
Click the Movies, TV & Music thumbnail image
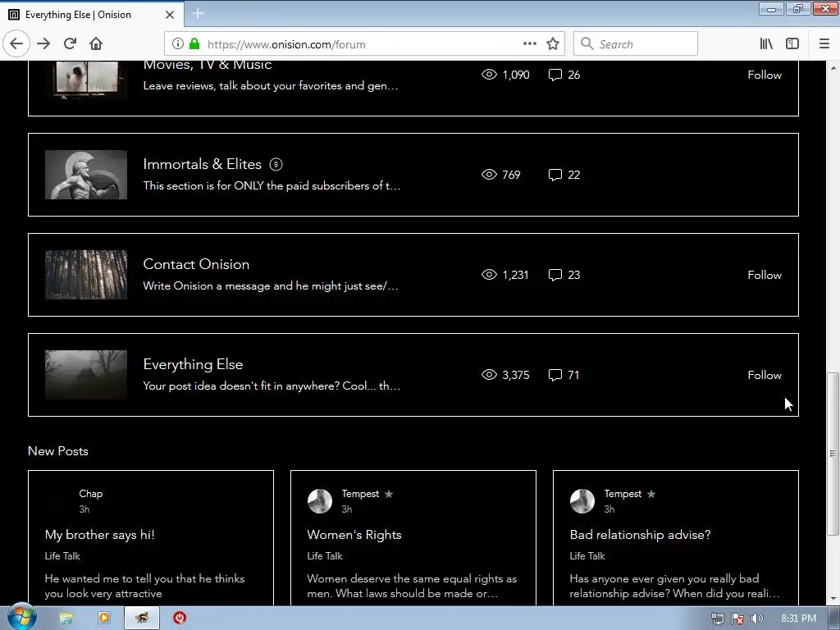pos(86,80)
